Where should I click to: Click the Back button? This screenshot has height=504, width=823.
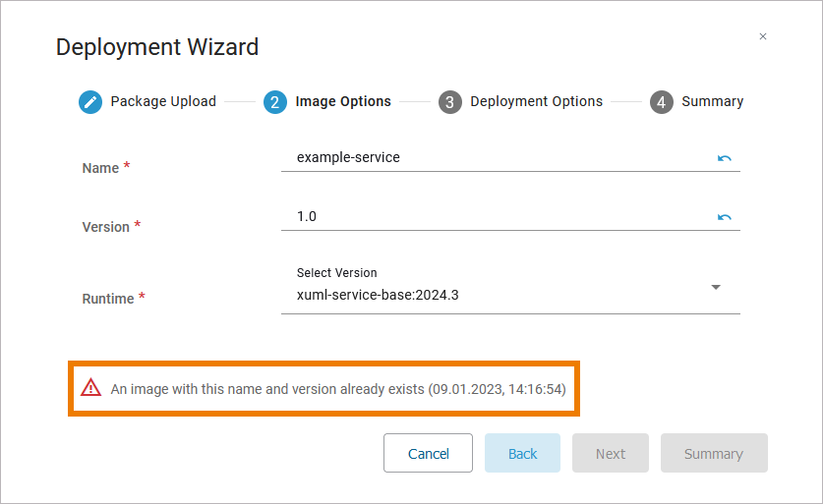[x=522, y=453]
